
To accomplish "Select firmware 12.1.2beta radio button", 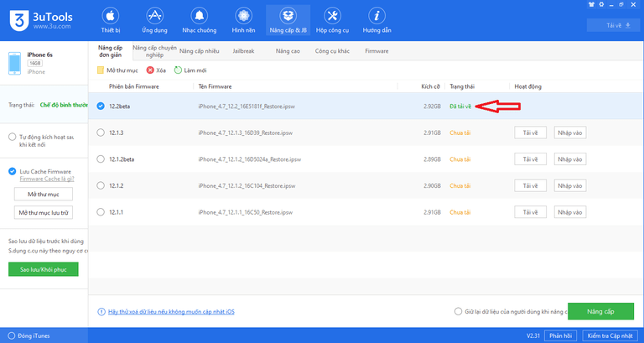I will [101, 159].
